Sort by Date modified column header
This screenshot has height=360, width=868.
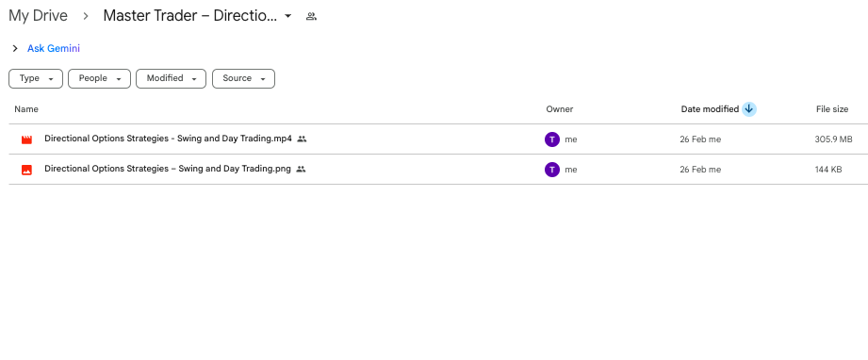pyautogui.click(x=710, y=109)
